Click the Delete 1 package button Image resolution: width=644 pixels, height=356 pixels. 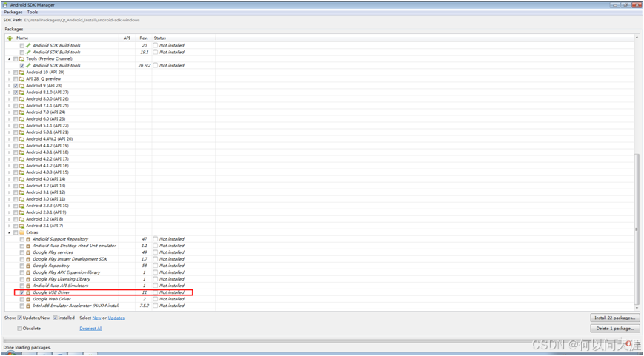tap(614, 329)
